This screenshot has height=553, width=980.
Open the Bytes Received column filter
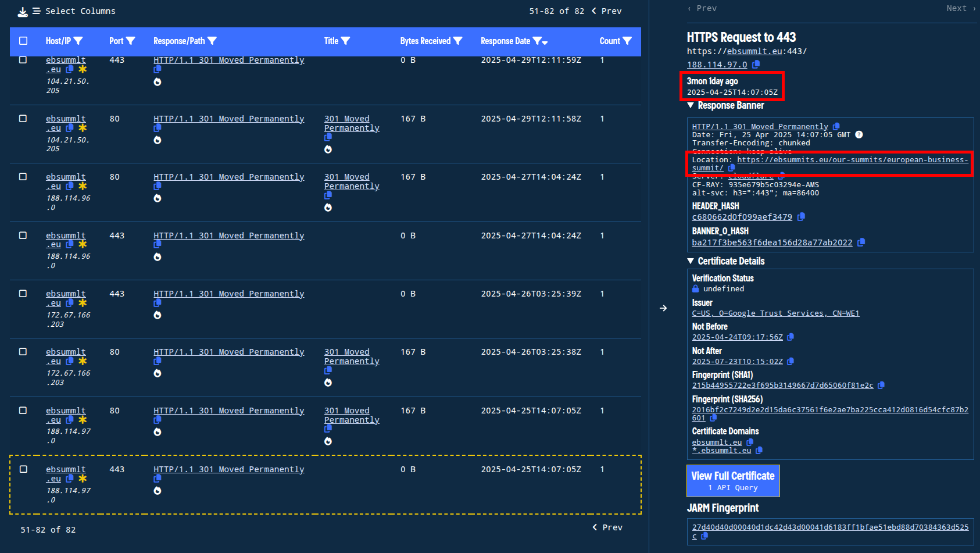[x=458, y=41]
